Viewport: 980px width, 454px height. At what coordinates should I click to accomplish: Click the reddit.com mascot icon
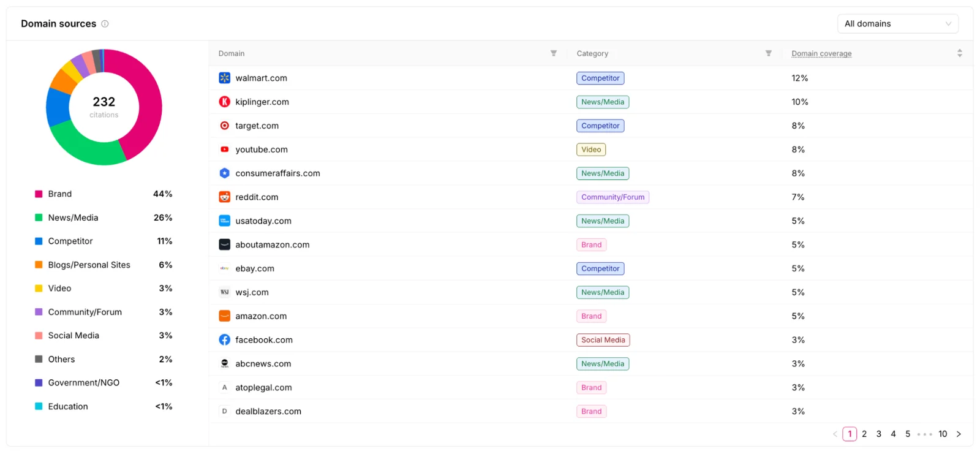click(x=225, y=197)
